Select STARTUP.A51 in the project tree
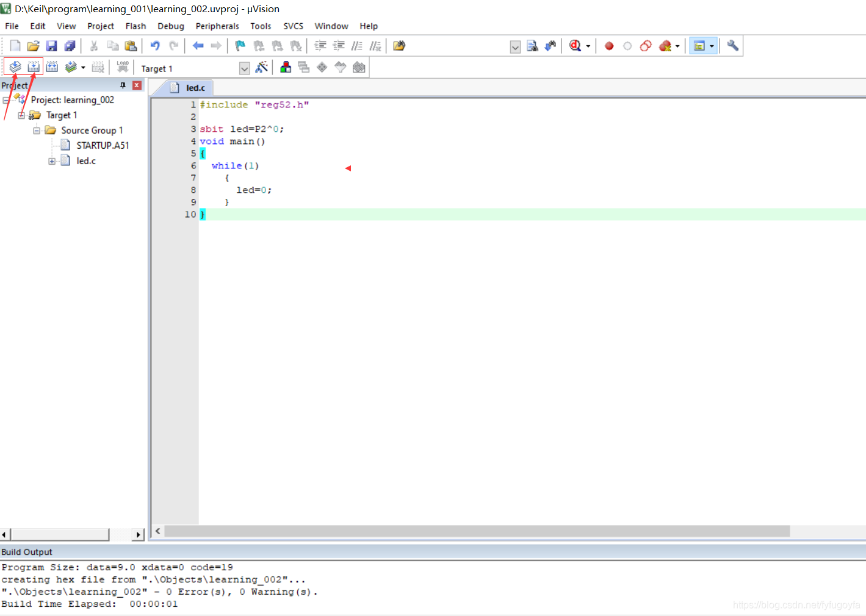Image resolution: width=866 pixels, height=616 pixels. click(103, 146)
